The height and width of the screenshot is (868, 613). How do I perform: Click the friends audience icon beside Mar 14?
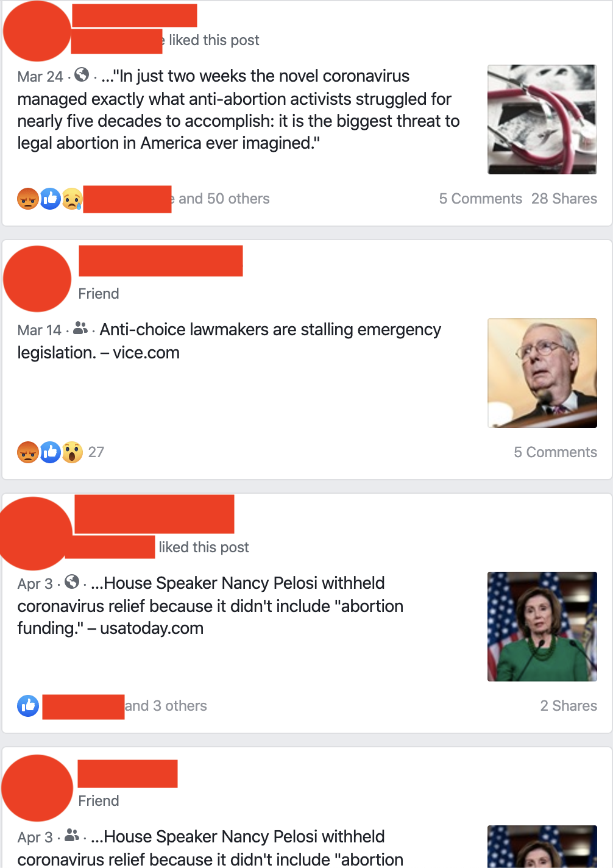point(80,329)
